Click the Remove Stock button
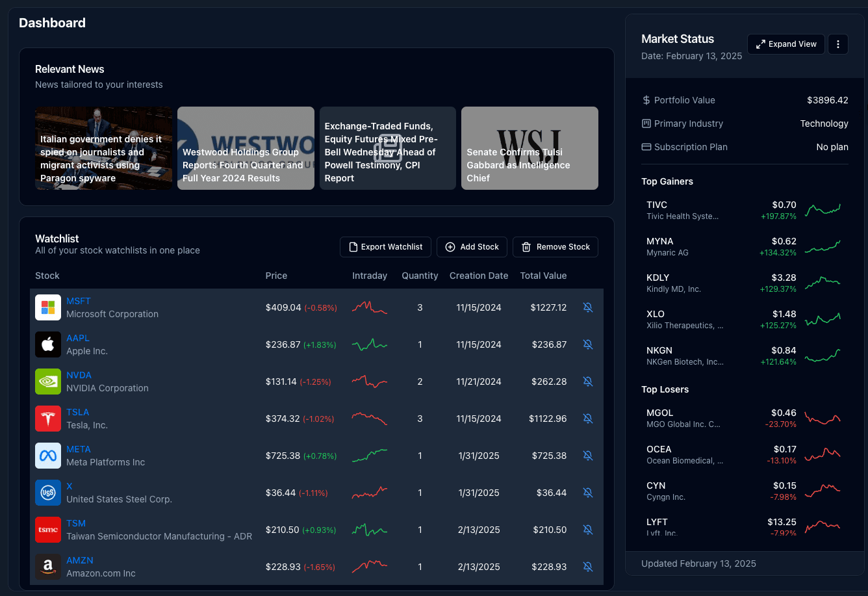Viewport: 868px width, 596px height. (x=555, y=247)
